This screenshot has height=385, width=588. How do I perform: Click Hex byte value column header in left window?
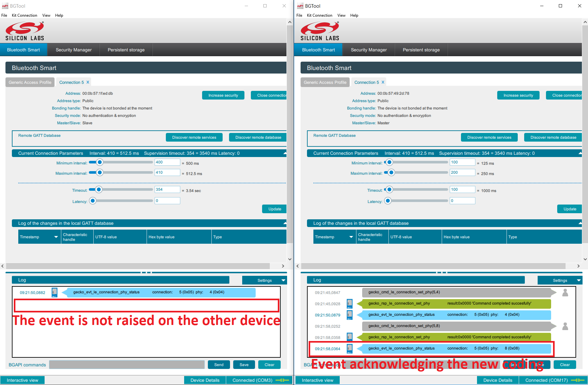179,237
